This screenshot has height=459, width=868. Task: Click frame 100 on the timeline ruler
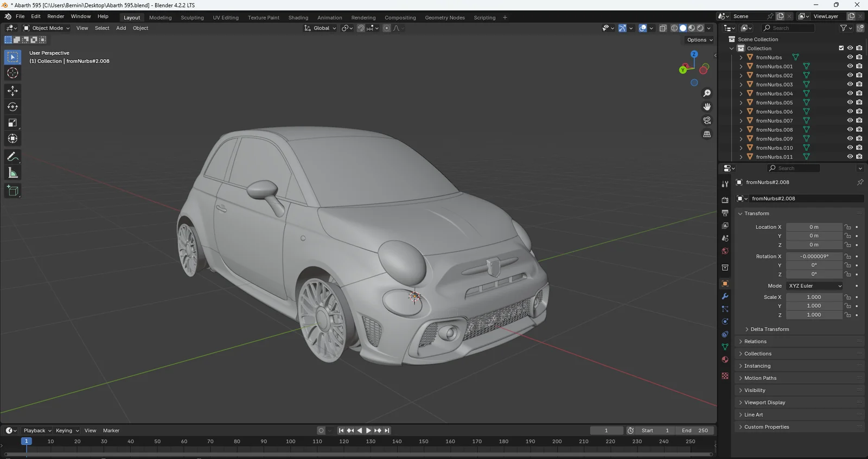[x=291, y=442]
